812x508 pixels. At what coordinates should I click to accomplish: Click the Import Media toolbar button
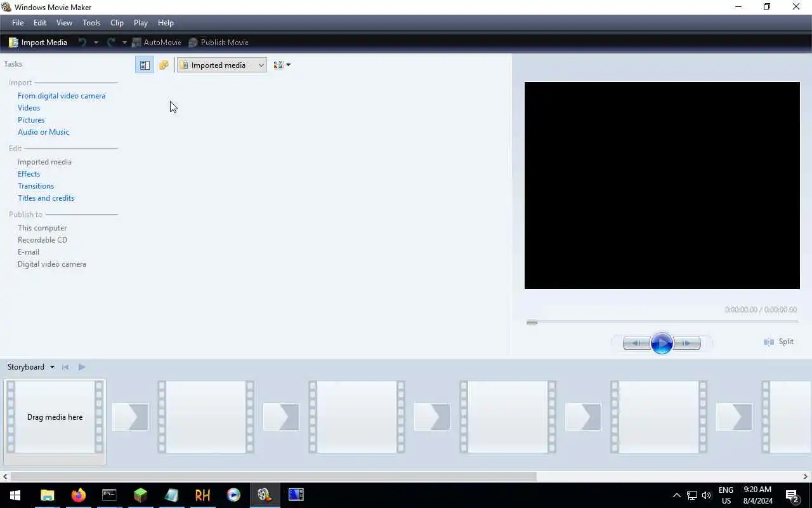click(38, 43)
